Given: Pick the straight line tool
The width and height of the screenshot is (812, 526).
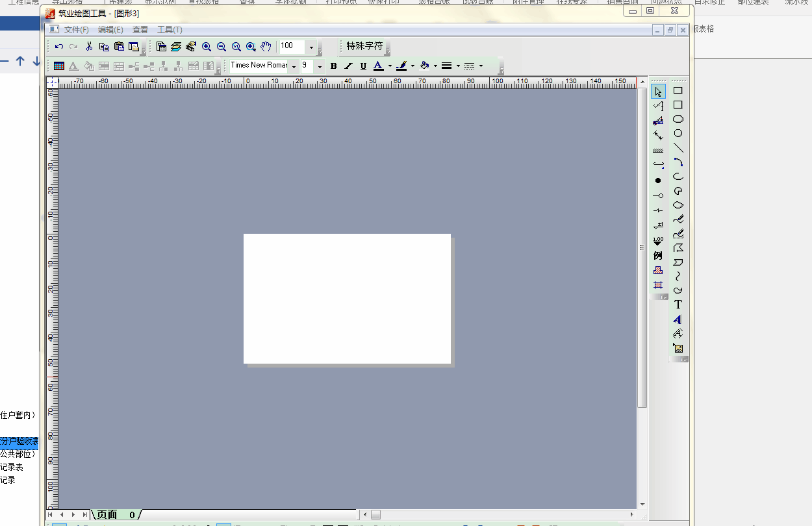Looking at the screenshot, I should 678,147.
